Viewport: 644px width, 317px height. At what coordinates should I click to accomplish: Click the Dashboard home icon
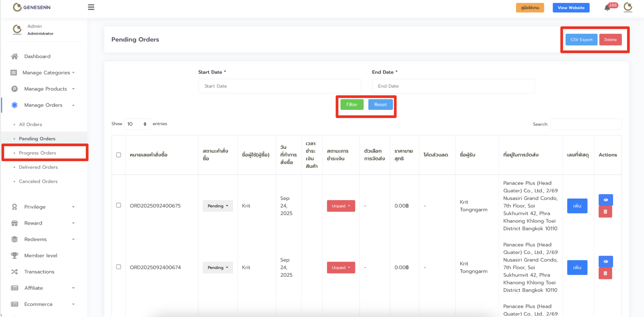point(15,56)
